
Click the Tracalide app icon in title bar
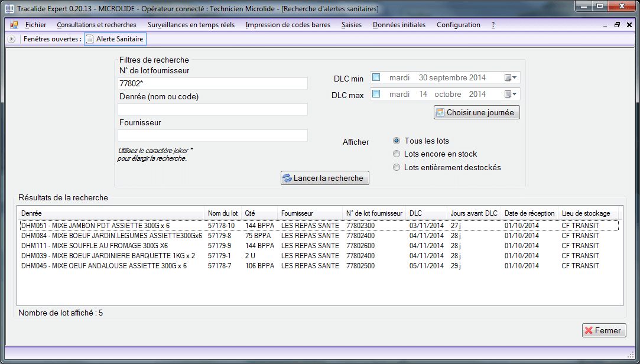pos(10,8)
